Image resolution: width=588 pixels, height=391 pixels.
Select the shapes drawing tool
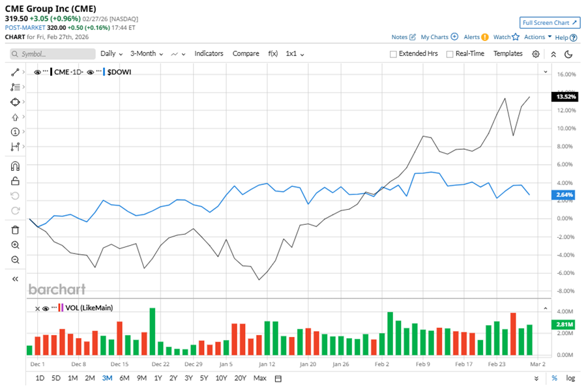(15, 102)
